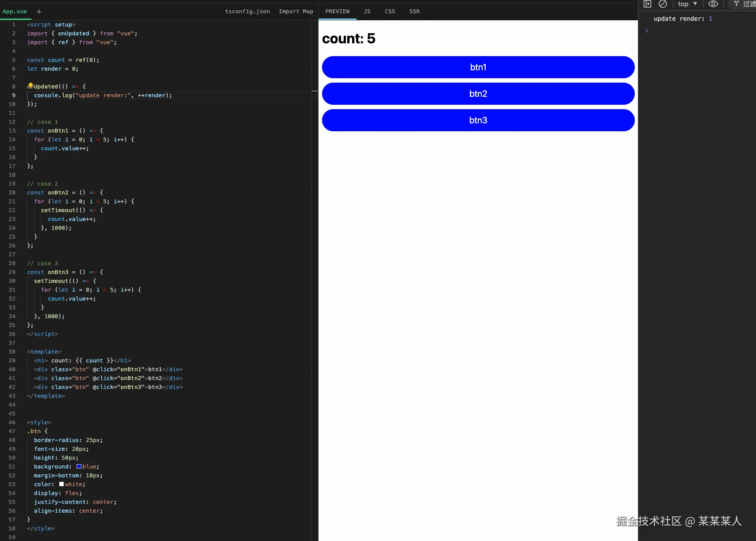Click 'const onBtn3 = () => {' line
756x541 pixels.
pos(65,272)
